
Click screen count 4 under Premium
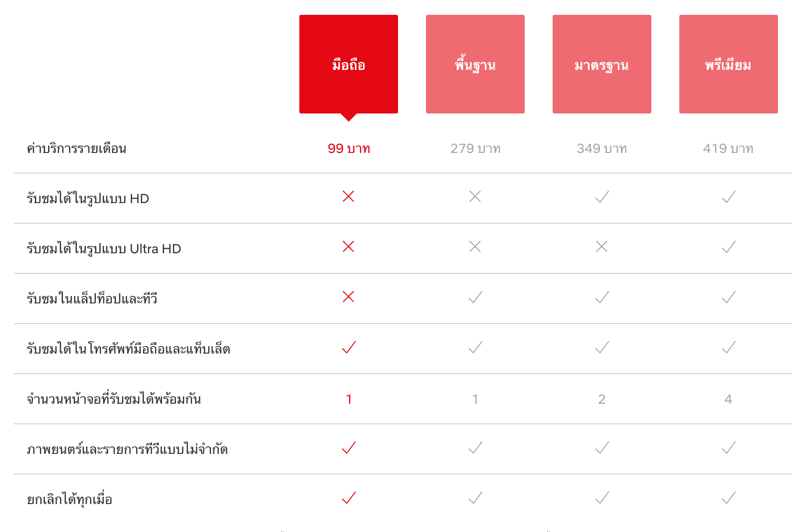[x=728, y=399]
